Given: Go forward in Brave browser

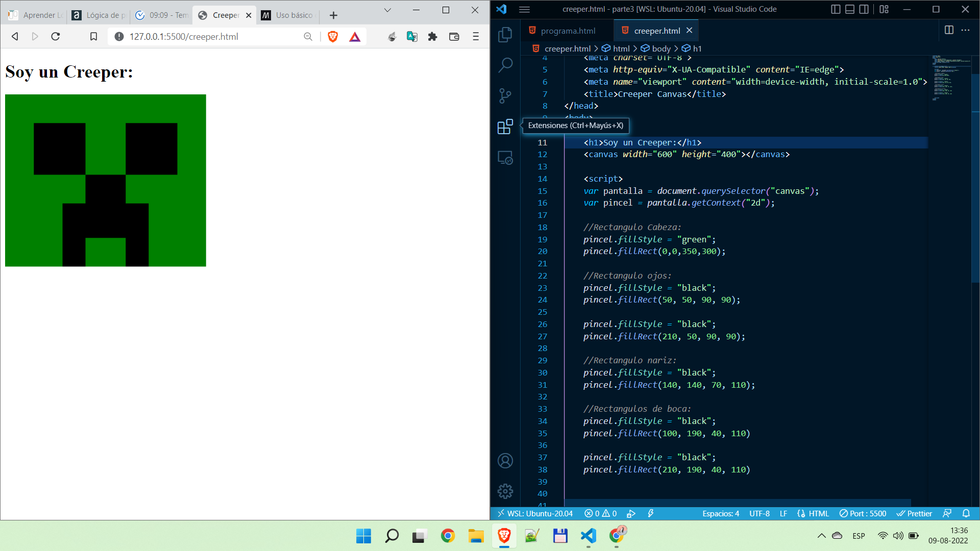Looking at the screenshot, I should coord(35,36).
